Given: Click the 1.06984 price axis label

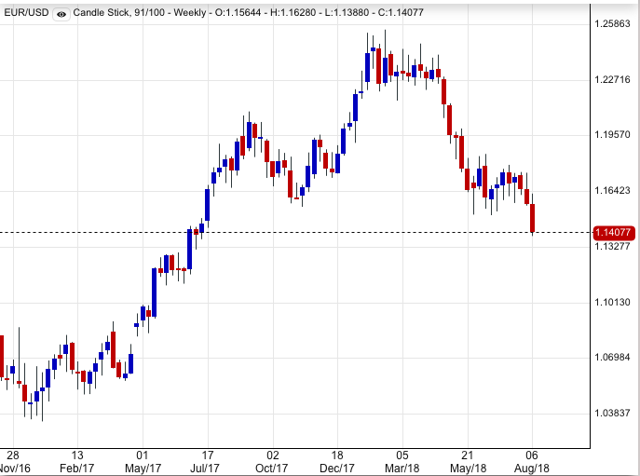Looking at the screenshot, I should point(612,358).
